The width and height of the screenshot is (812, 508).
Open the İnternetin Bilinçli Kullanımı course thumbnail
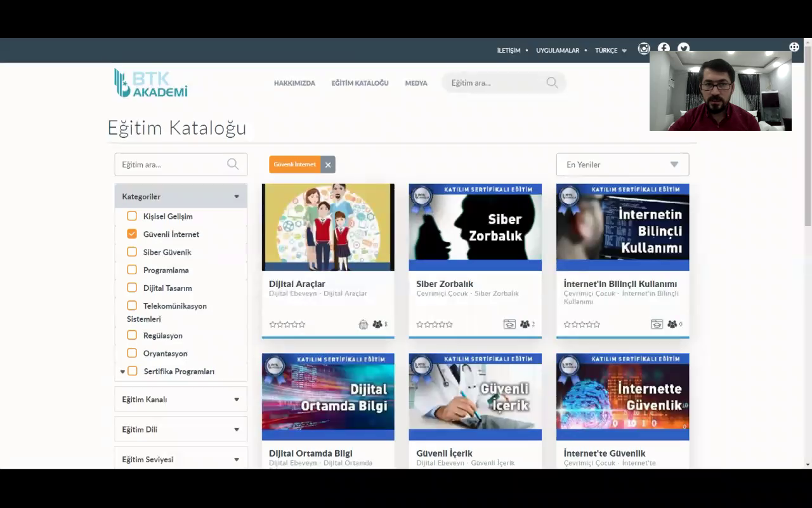click(x=622, y=227)
